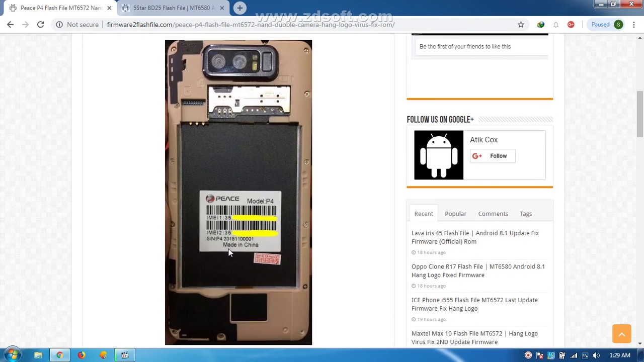The image size is (644, 362).
Task: Open the Lava iris 45 Flash File post
Action: (475, 237)
